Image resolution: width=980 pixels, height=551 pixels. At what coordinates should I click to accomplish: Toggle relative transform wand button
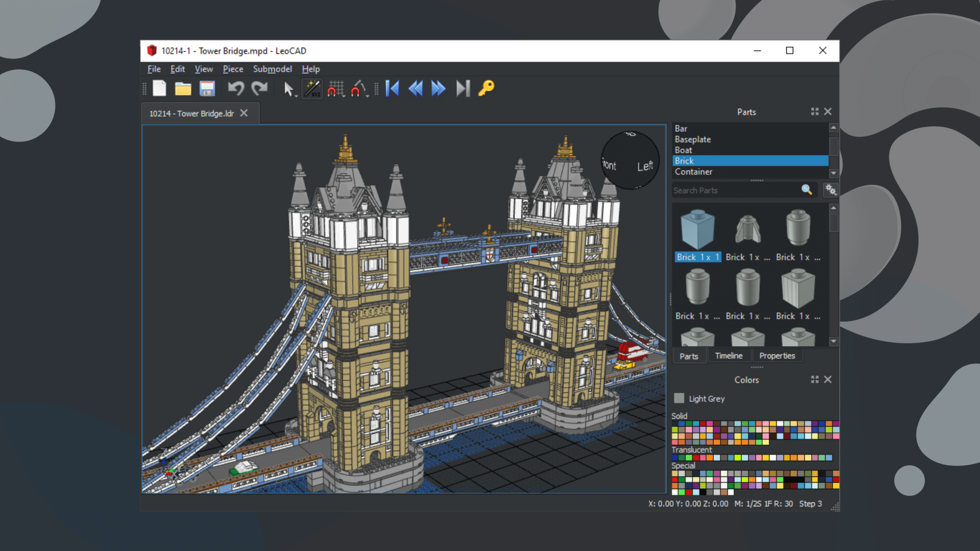[x=312, y=89]
